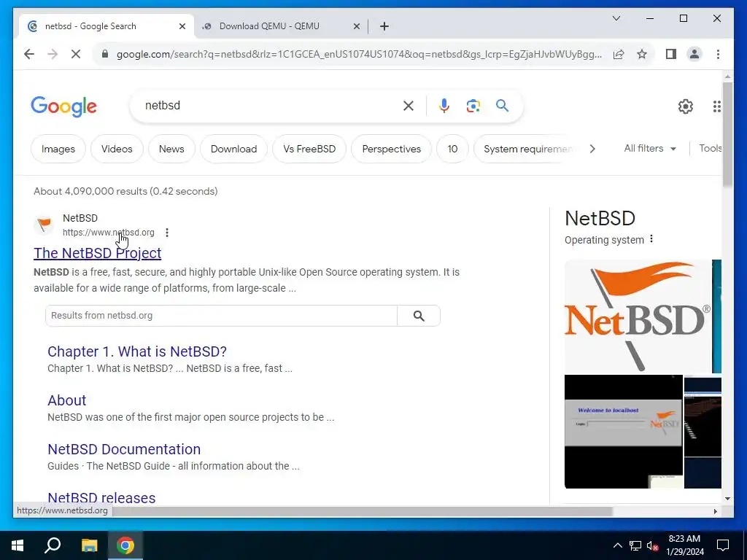Screen dimensions: 747x560
Task: Click the Google logo
Action: click(x=64, y=106)
